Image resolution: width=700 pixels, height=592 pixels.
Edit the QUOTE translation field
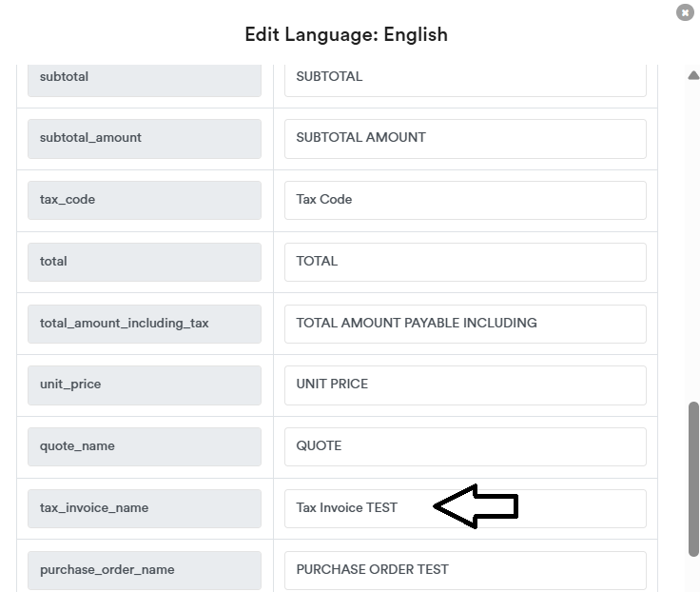[464, 446]
